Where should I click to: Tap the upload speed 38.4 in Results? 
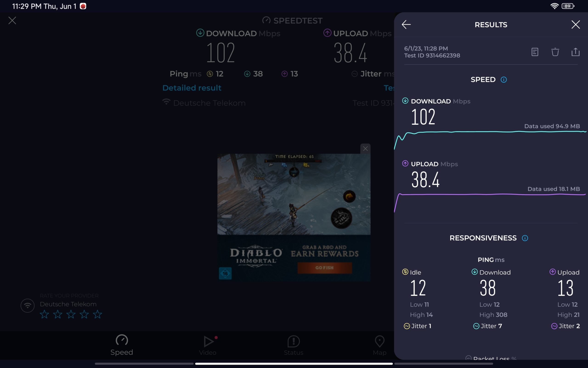point(425,180)
